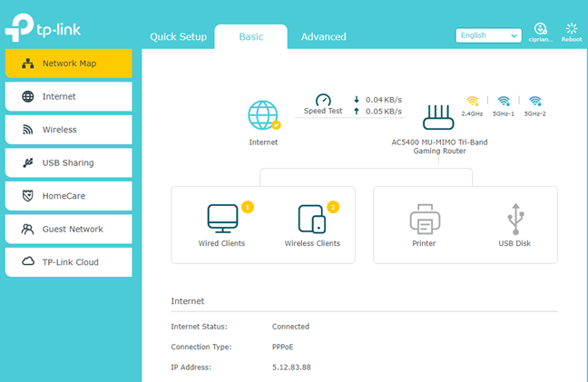This screenshot has height=382, width=588.
Task: Switch to Basic tab
Action: [x=250, y=36]
